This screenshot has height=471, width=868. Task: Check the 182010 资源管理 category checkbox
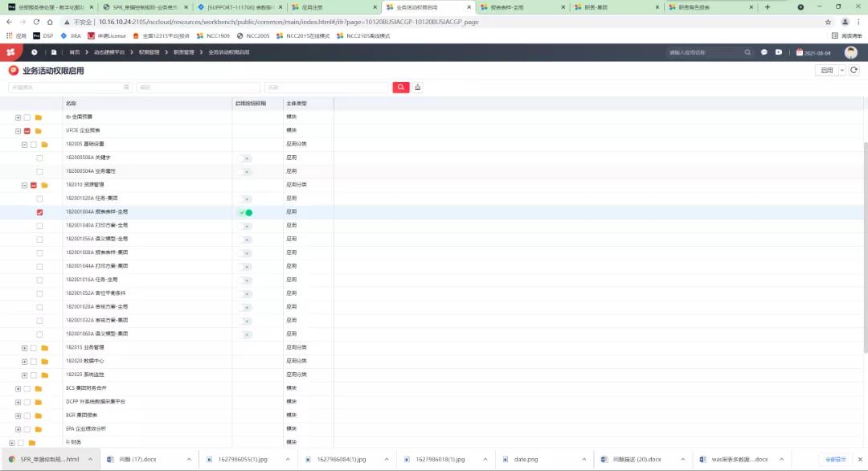click(34, 186)
